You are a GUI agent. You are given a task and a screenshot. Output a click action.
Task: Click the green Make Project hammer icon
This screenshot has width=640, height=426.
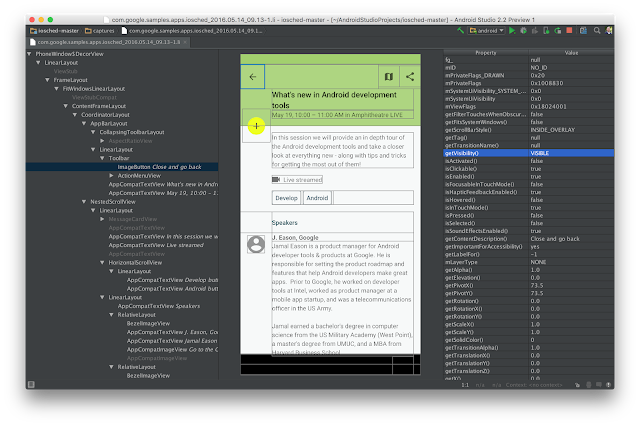click(x=460, y=31)
